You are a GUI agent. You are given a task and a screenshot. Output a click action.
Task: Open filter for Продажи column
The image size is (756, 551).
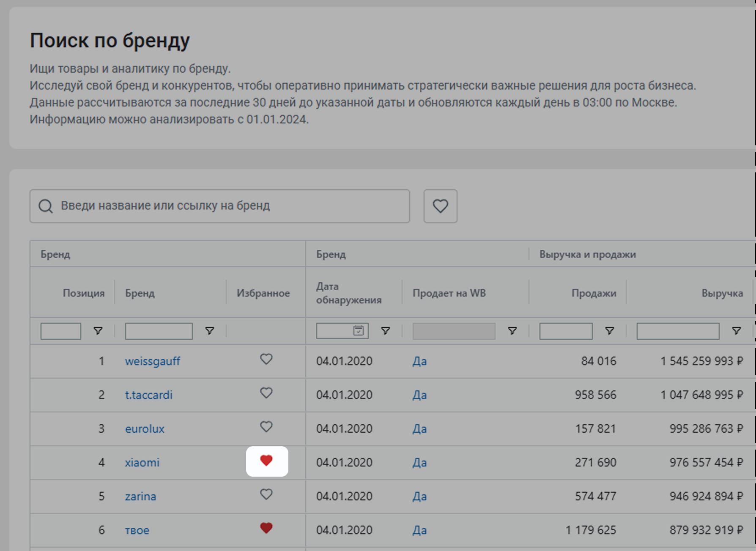(x=610, y=331)
